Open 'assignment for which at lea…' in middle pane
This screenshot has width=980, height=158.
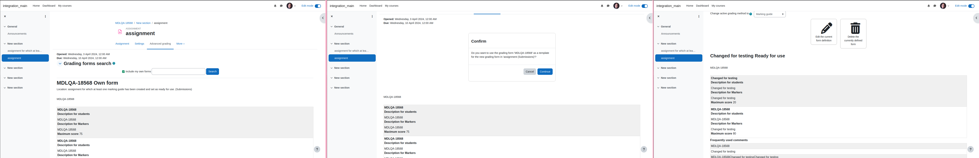351,51
